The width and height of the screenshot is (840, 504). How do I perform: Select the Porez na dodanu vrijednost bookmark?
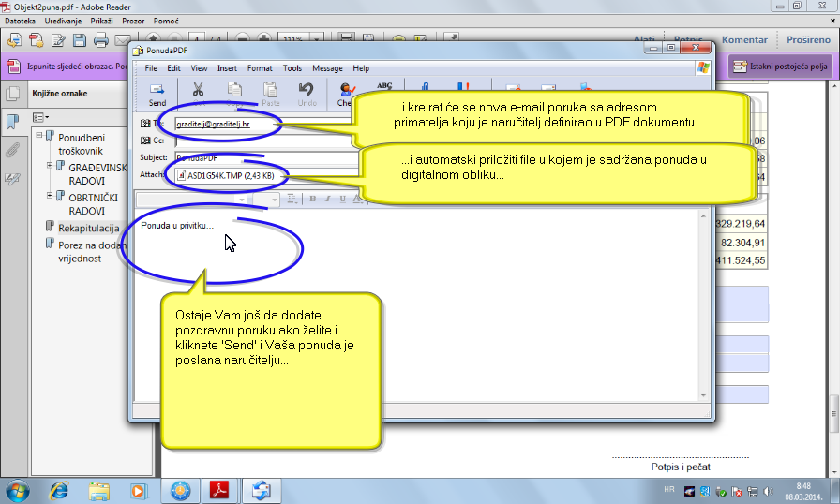(92, 251)
